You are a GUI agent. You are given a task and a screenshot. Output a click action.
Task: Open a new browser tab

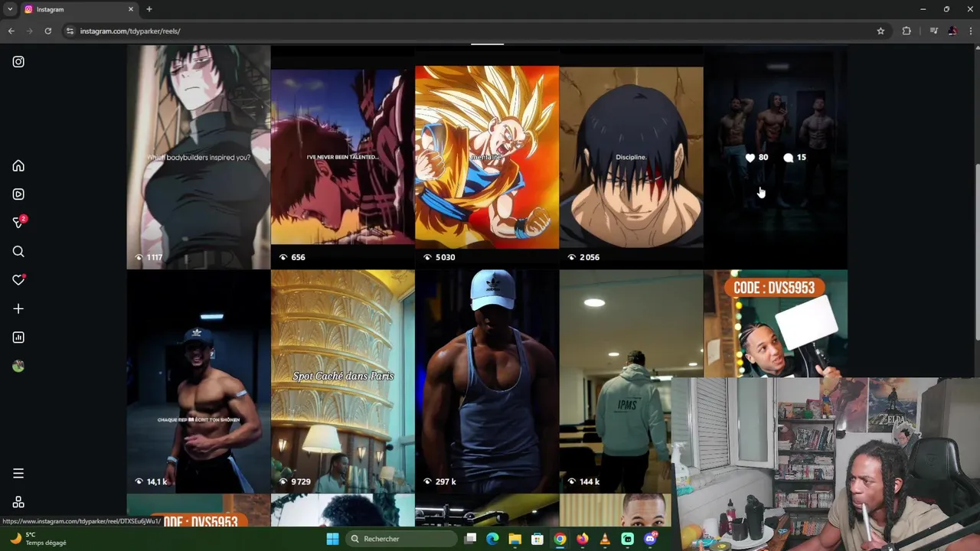click(x=149, y=9)
